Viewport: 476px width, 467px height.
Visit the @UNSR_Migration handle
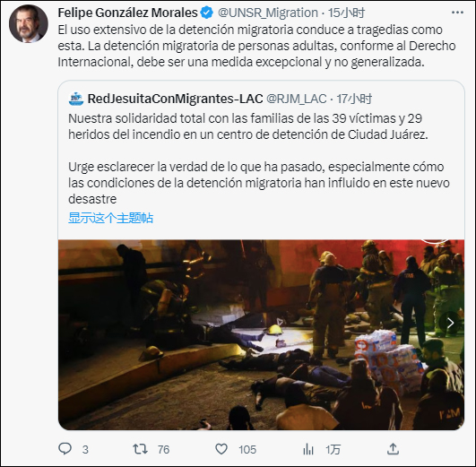point(268,13)
